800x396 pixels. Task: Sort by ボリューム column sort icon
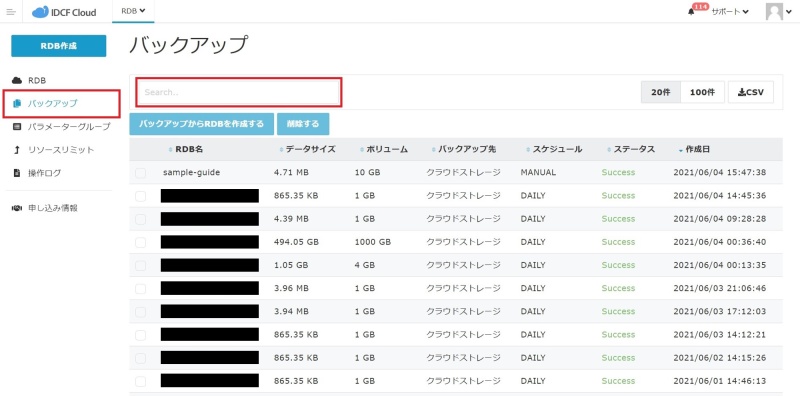362,150
